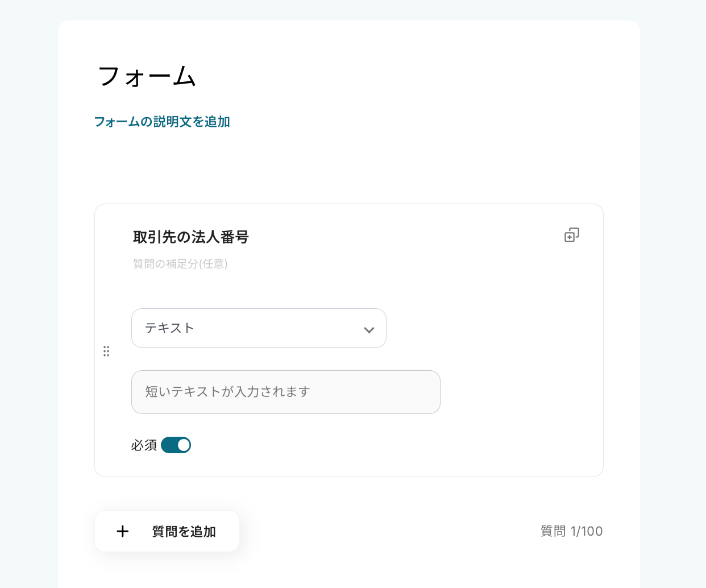706x588 pixels.
Task: Open the テキスト question type dropdown
Action: point(259,328)
